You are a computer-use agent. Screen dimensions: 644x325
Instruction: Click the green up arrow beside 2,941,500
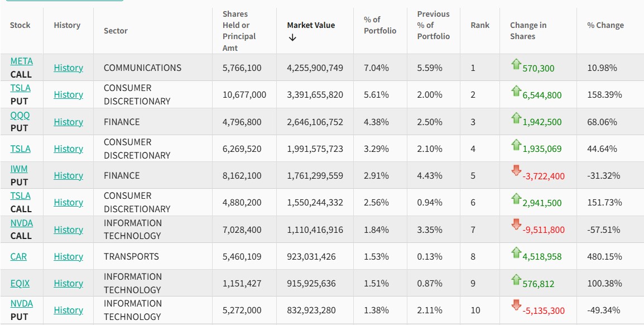pos(516,198)
